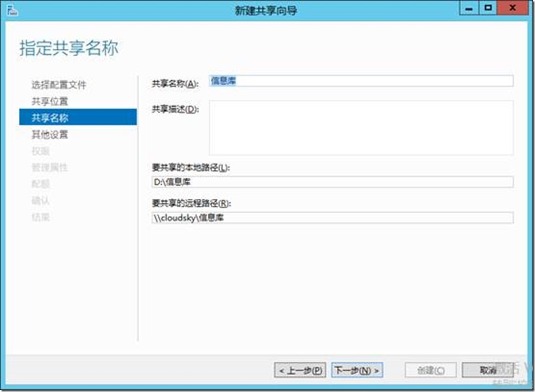Open the 其他设置 step
Screen dimensions: 535x392
pos(50,134)
